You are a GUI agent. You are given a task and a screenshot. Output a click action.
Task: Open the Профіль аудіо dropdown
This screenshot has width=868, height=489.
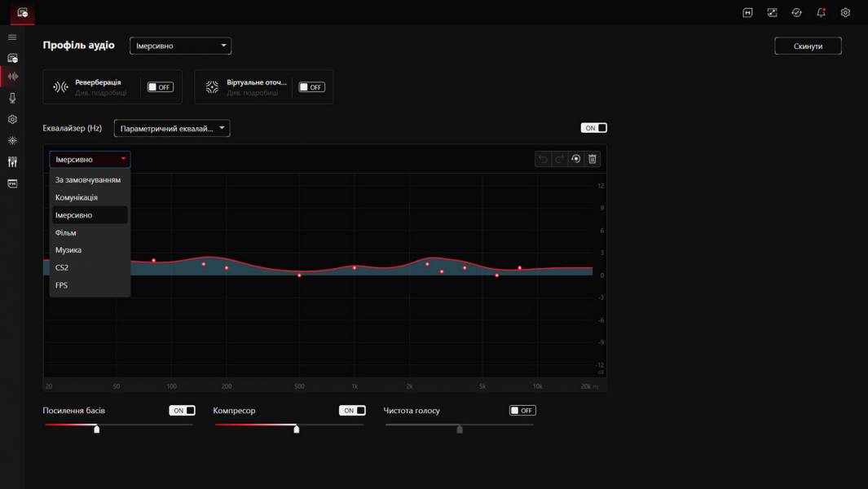180,46
